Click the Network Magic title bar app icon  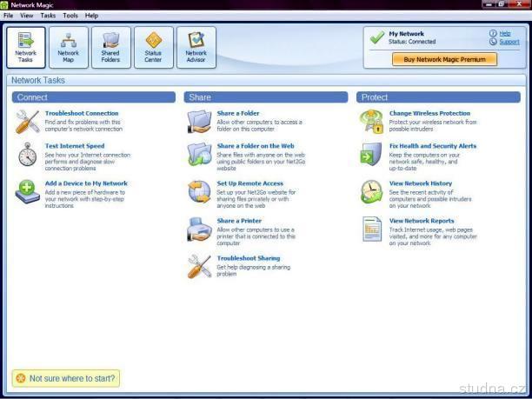point(4,5)
